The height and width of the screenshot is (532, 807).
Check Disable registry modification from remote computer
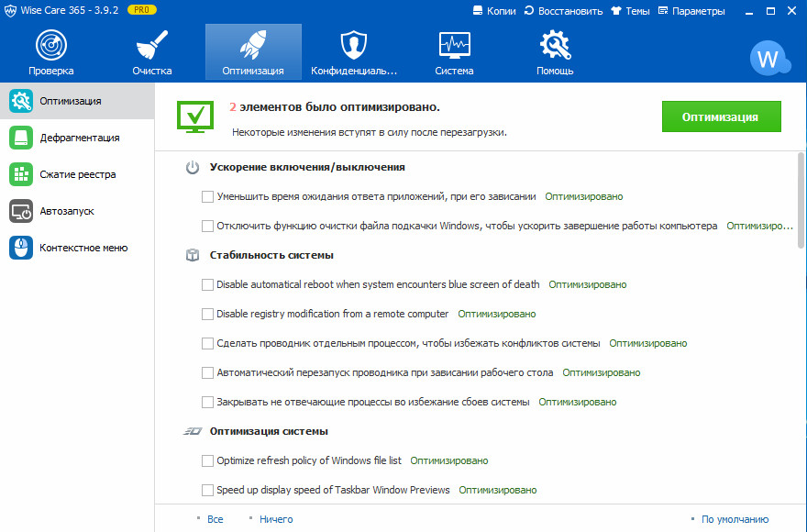pos(207,314)
